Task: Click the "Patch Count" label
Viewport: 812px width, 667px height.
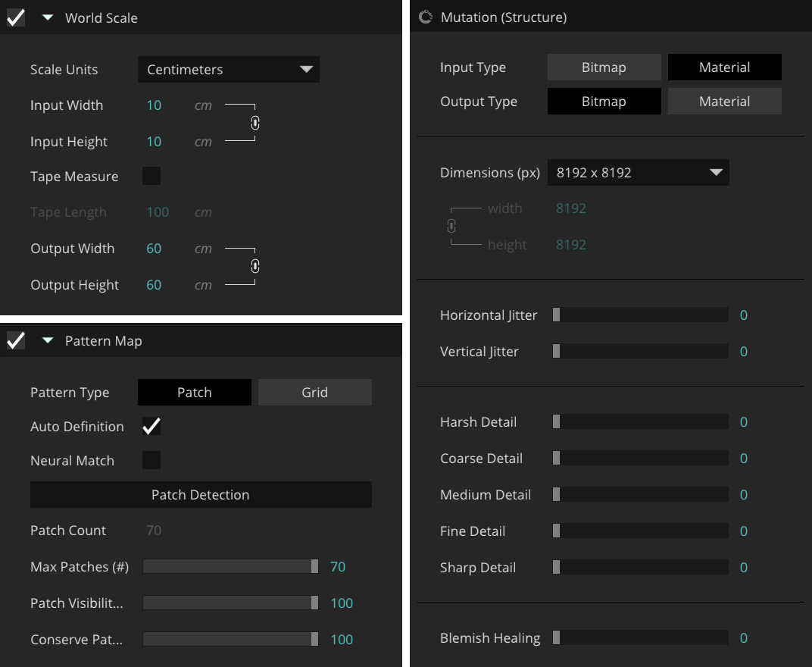Action: coord(68,530)
